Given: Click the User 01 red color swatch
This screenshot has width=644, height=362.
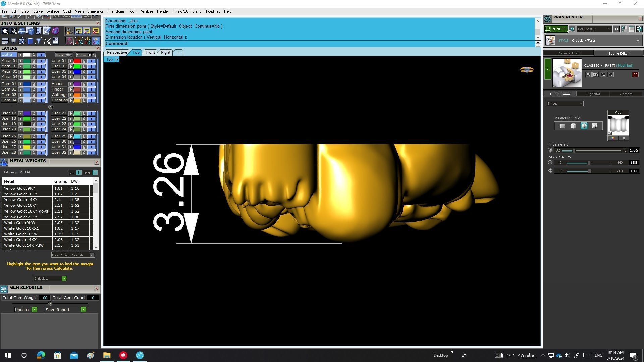Looking at the screenshot, I should coord(77,61).
